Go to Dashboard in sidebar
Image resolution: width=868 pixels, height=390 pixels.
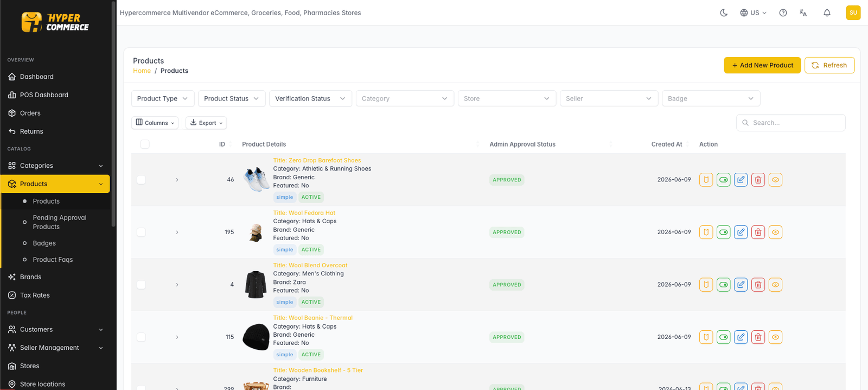click(55, 77)
